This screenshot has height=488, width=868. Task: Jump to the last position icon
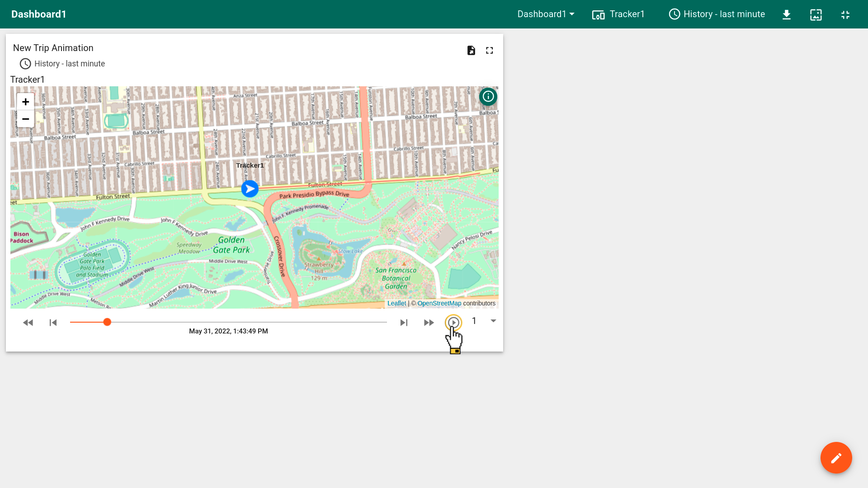404,323
